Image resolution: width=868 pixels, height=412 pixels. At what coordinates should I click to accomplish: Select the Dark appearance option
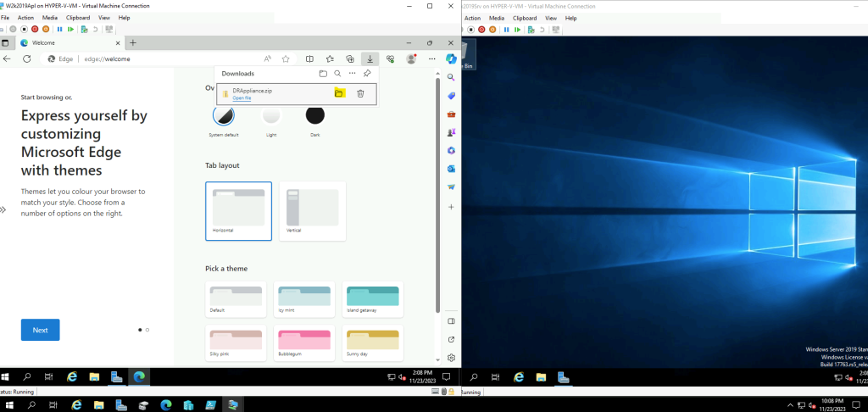pyautogui.click(x=315, y=115)
